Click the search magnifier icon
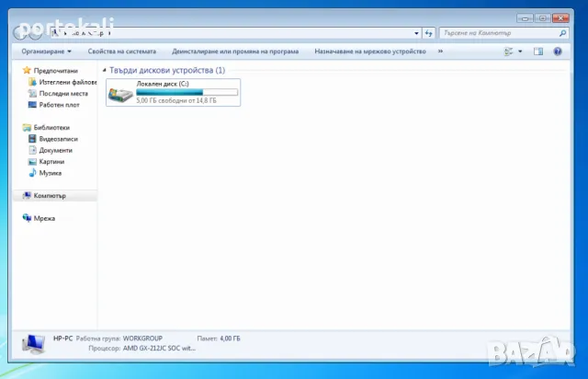 562,33
